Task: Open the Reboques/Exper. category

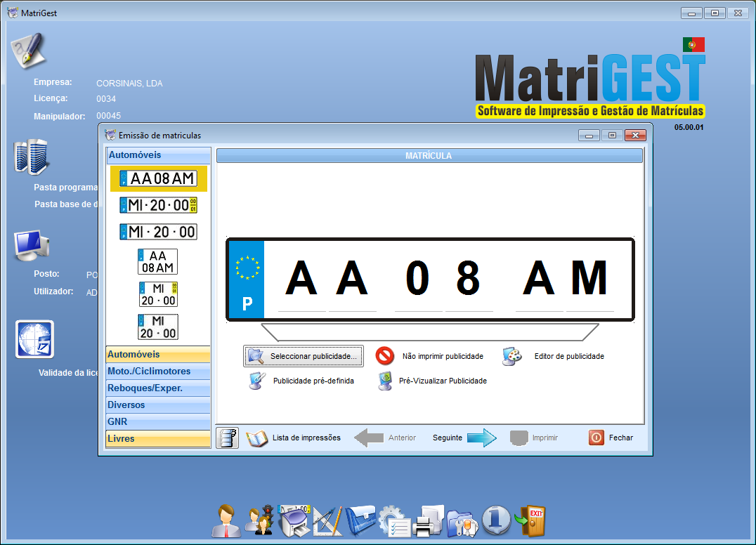Action: click(158, 388)
